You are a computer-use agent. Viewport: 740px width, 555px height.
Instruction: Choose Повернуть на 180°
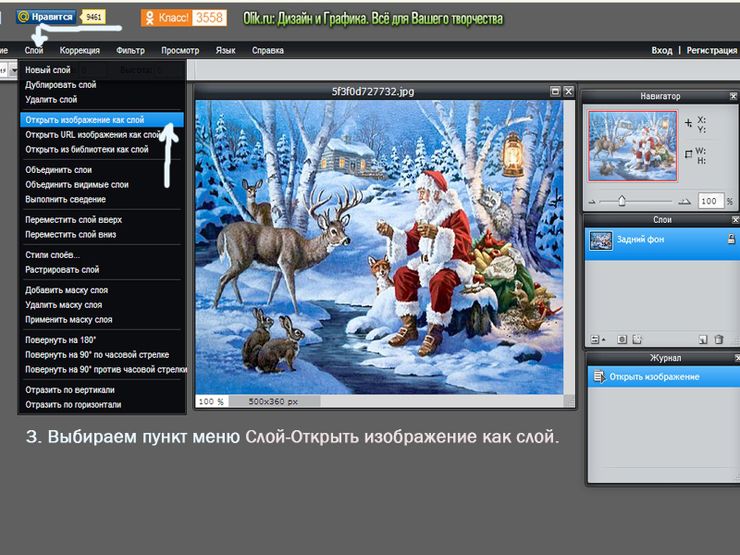click(101, 340)
